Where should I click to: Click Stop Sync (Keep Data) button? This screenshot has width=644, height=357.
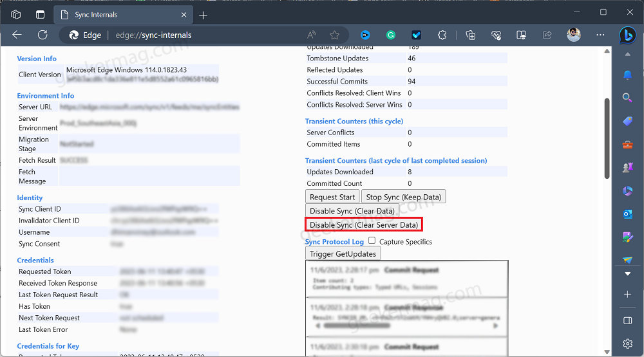(x=403, y=197)
